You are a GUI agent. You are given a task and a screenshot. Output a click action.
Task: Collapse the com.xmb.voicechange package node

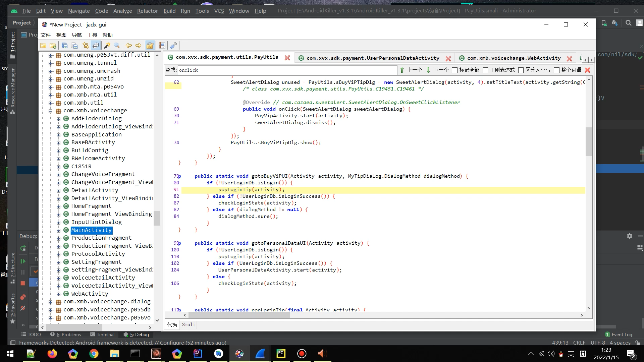50,111
